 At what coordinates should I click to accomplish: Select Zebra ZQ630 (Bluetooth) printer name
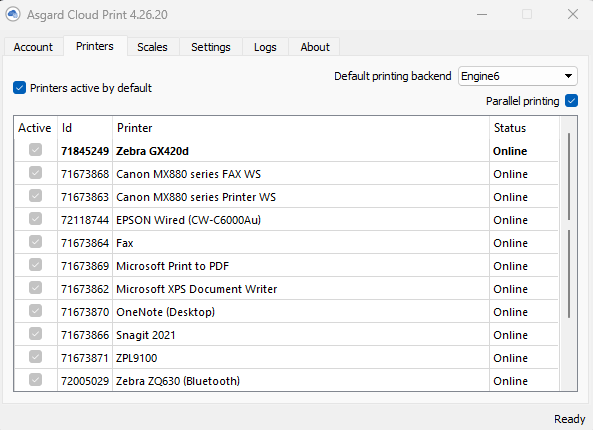178,381
